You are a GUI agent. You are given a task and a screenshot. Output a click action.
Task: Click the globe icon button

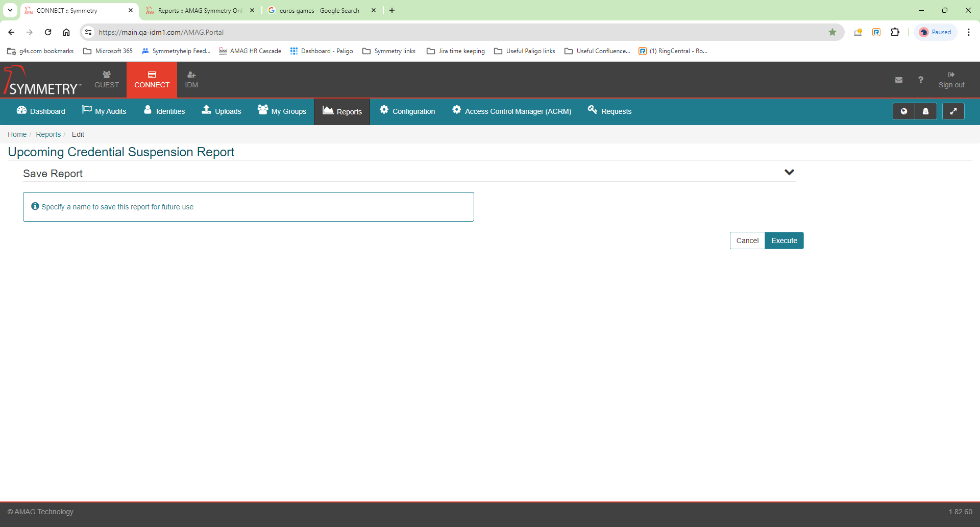point(903,111)
